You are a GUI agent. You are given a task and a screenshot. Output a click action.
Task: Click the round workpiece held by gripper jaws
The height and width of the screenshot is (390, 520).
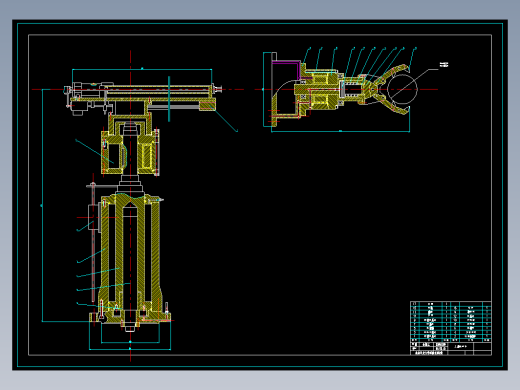click(x=402, y=89)
